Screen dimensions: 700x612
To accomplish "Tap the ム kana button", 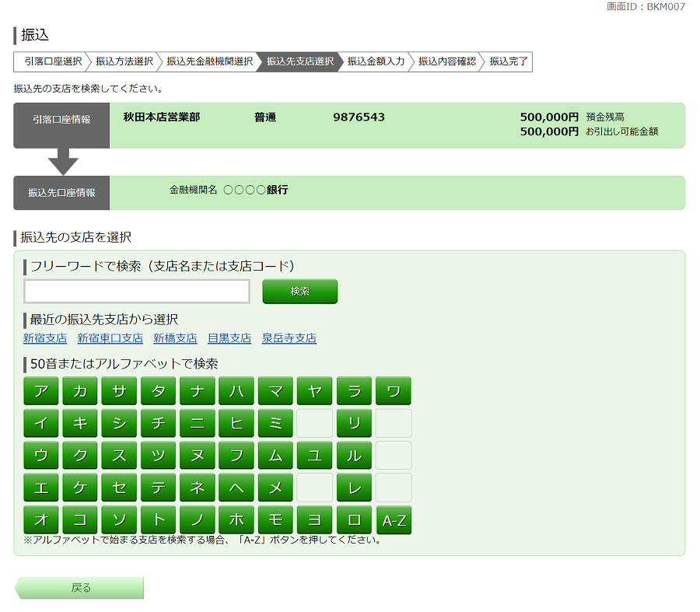I will point(275,456).
